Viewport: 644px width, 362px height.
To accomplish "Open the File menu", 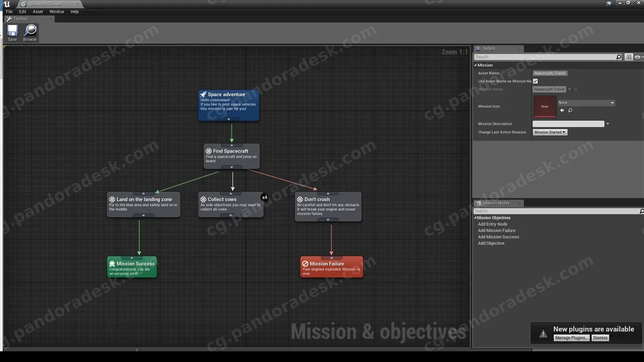I will pyautogui.click(x=10, y=12).
